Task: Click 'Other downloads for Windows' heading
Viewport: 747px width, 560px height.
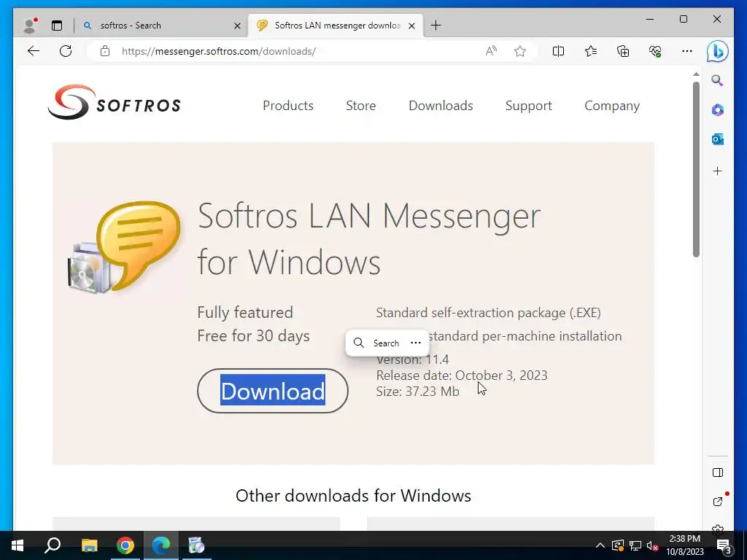Action: (353, 496)
